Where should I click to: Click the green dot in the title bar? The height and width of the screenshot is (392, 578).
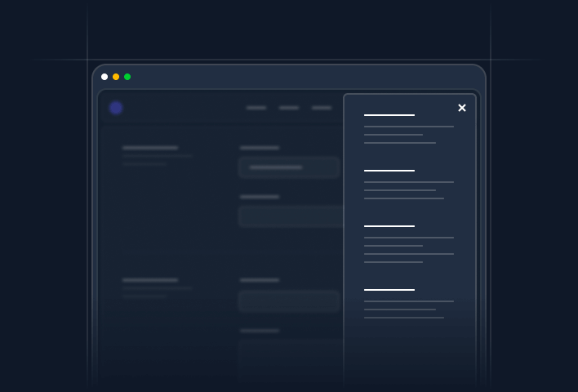127,77
